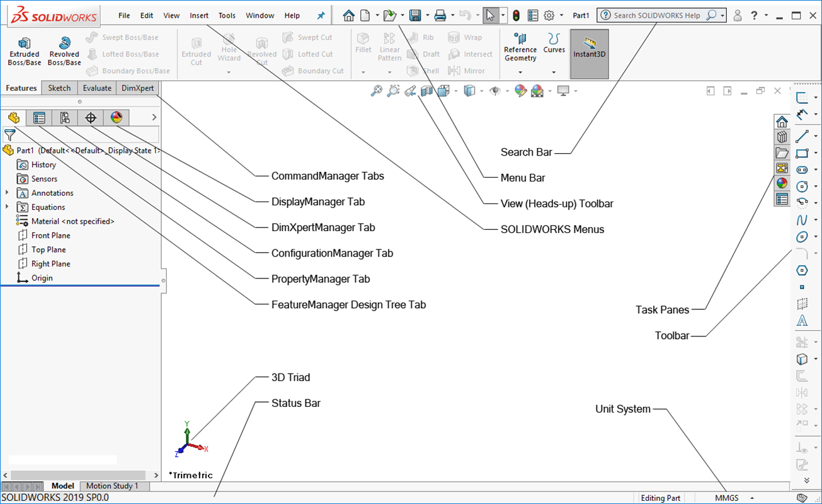
Task: Open the DimXpertManager tab icon
Action: tap(91, 117)
